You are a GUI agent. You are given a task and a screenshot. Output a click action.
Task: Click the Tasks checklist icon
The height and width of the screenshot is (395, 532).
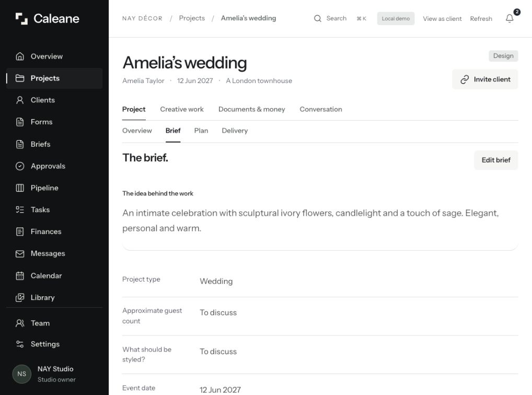(x=20, y=210)
